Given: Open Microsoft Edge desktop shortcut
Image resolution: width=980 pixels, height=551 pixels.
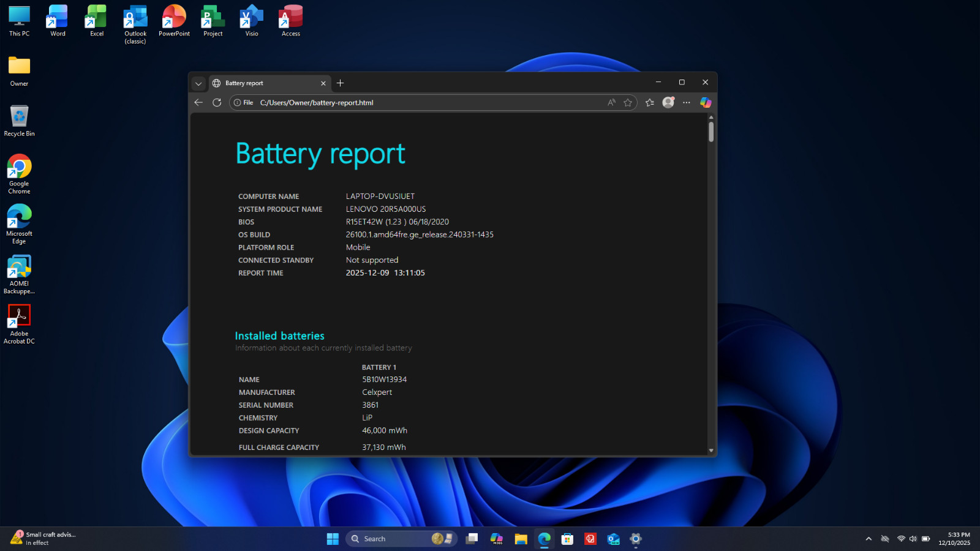Looking at the screenshot, I should [x=19, y=225].
